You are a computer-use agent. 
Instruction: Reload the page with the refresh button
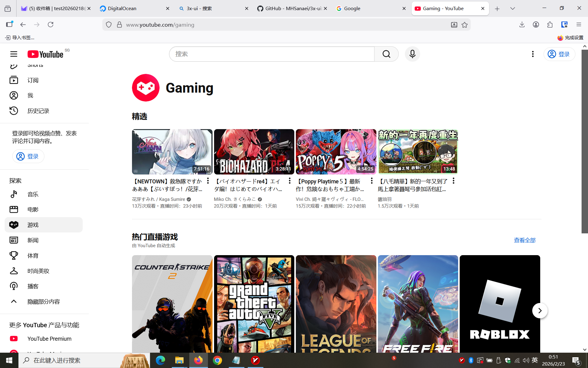coord(51,25)
